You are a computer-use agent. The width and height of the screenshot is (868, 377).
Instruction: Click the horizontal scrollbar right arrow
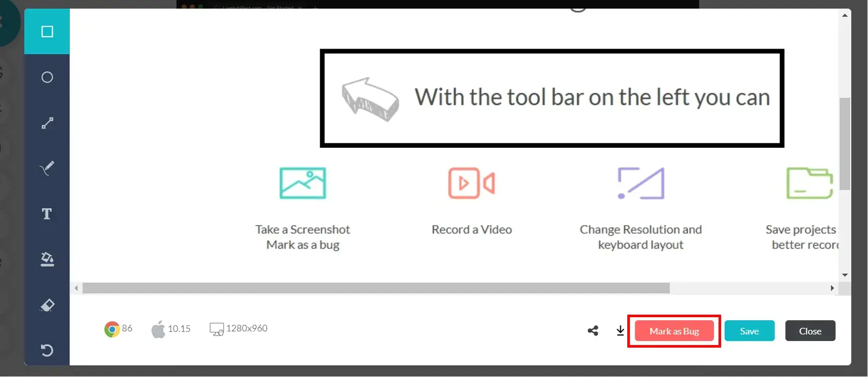[832, 288]
